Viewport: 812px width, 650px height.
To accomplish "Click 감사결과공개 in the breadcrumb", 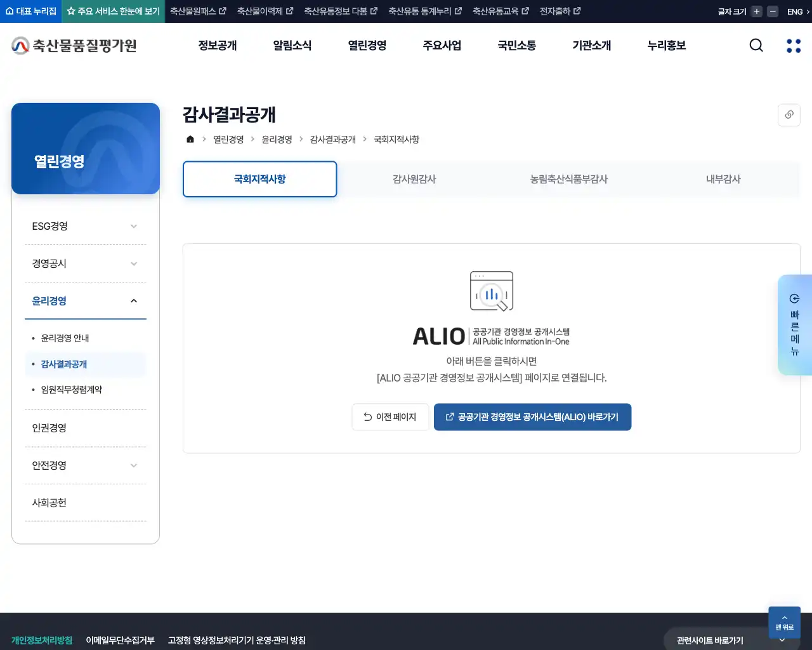I will [333, 139].
